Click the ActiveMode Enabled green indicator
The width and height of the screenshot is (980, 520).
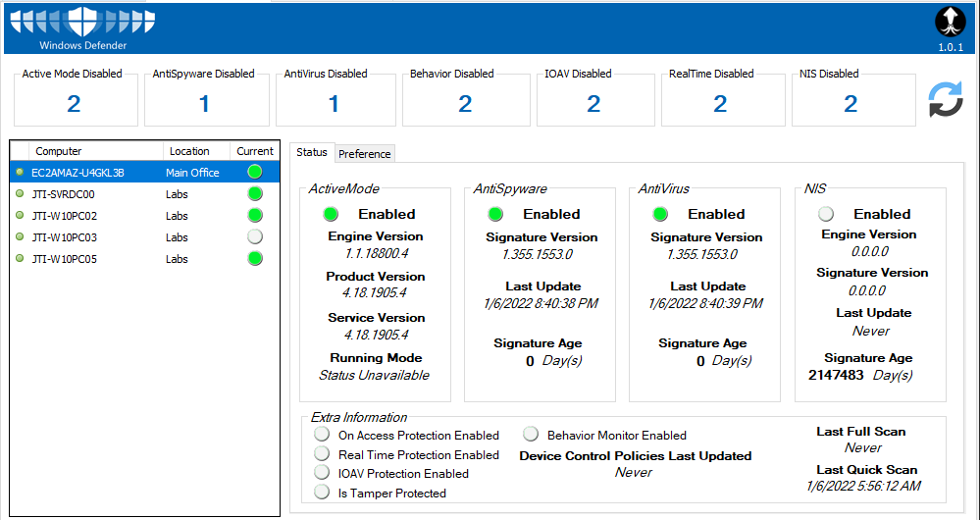(x=331, y=214)
